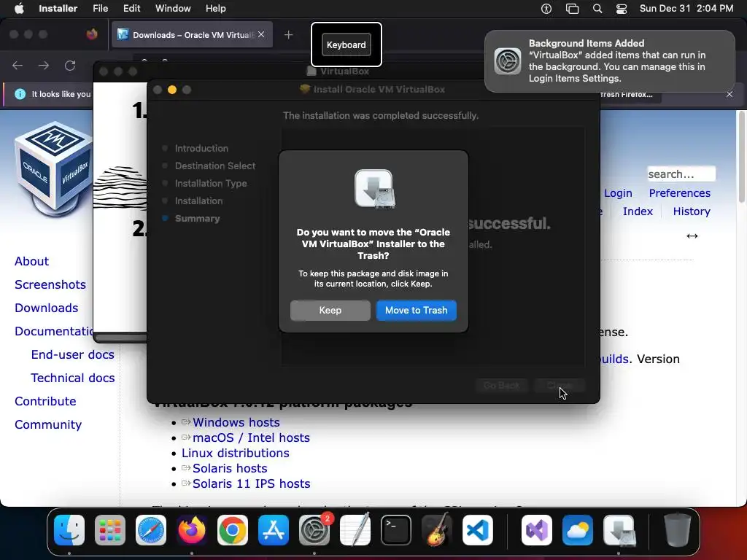This screenshot has height=560, width=747.
Task: Open the Weather app from the Dock
Action: point(578,530)
